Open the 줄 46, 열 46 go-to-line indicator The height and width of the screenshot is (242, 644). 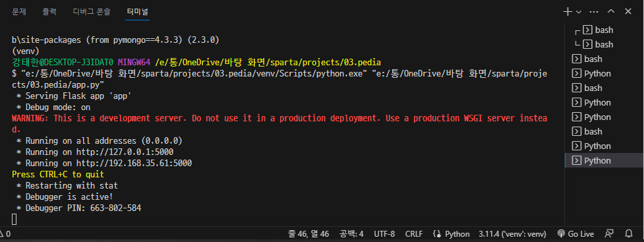click(308, 234)
